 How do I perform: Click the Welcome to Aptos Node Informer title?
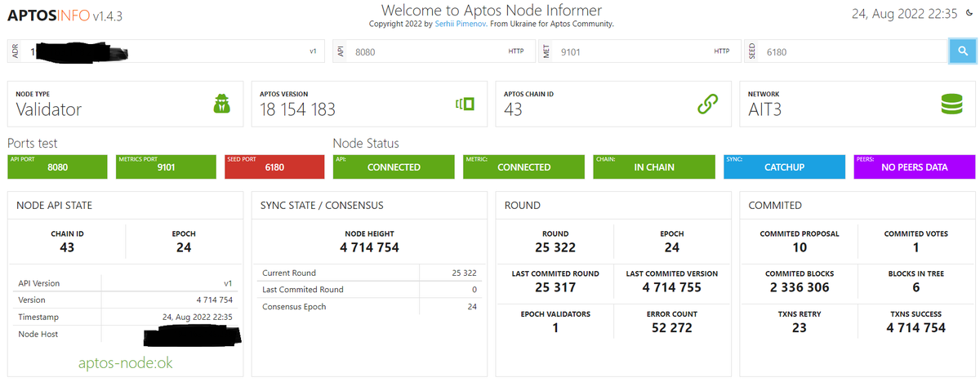pyautogui.click(x=492, y=10)
